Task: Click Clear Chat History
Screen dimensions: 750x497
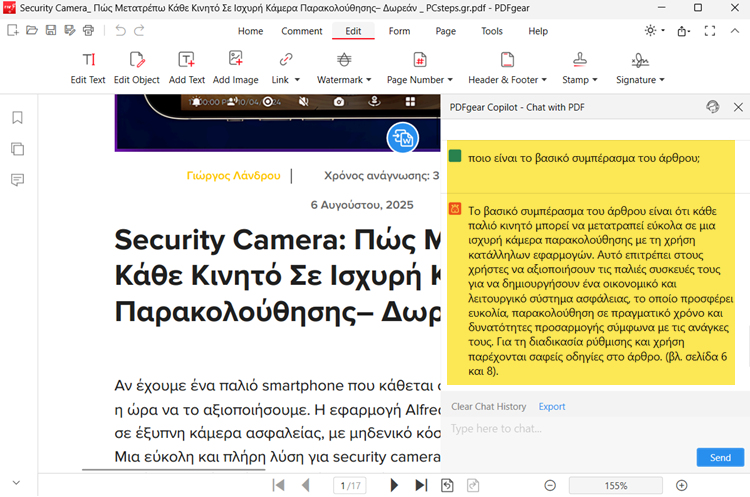Action: click(488, 407)
